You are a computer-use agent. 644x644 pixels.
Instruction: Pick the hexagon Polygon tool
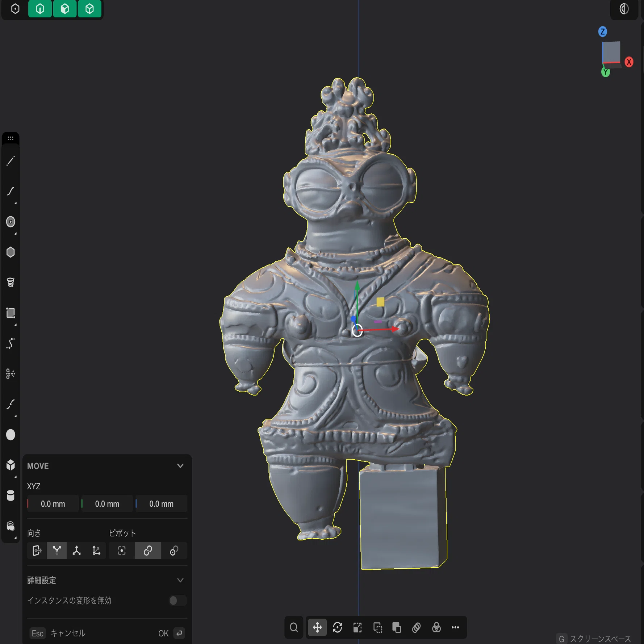coord(11,252)
